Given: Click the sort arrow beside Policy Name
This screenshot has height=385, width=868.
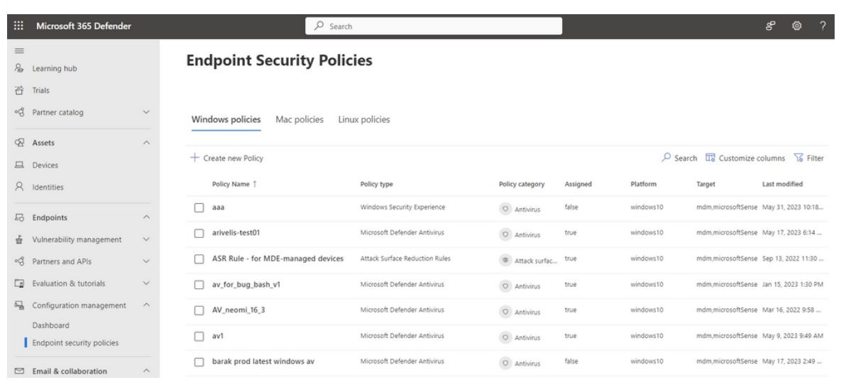Looking at the screenshot, I should tap(256, 185).
